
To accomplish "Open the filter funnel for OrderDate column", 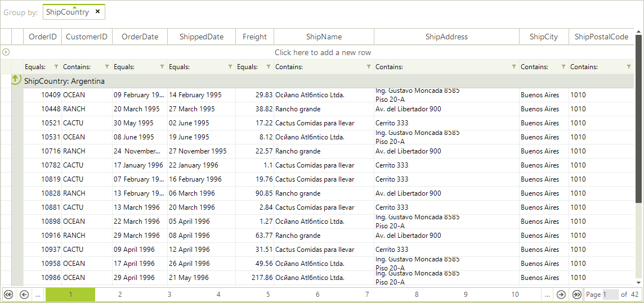I will click(x=162, y=67).
